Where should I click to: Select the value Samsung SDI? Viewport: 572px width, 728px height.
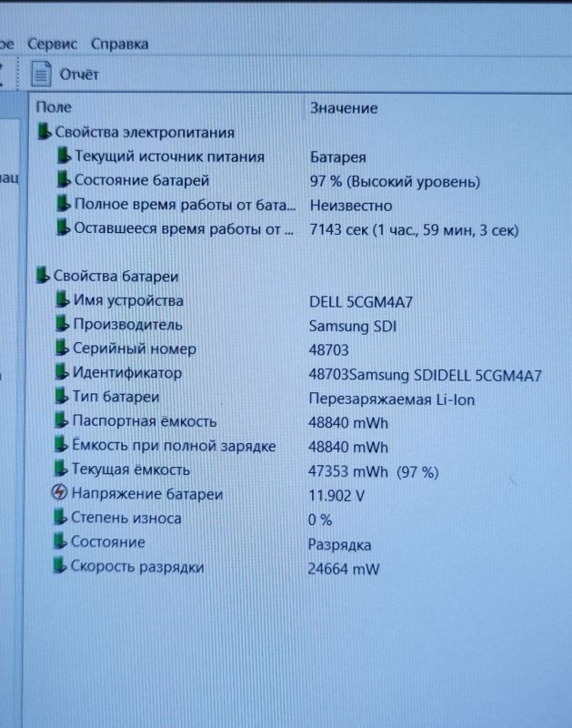pos(353,327)
